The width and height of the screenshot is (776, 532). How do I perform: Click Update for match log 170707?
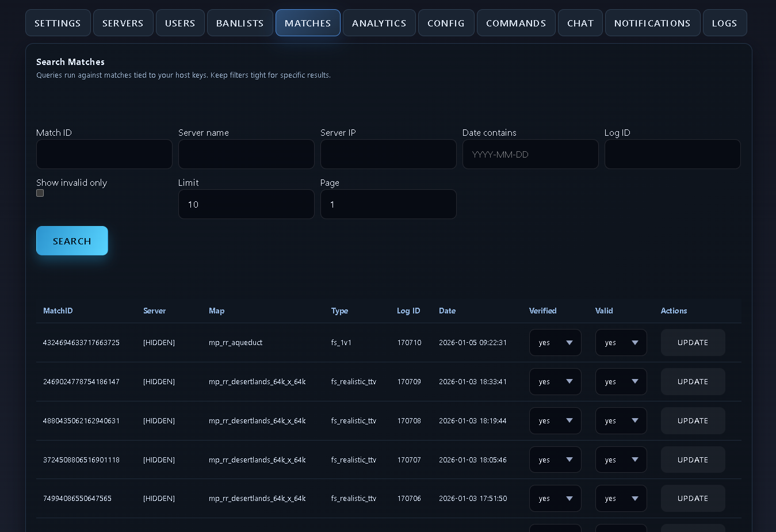[693, 460]
